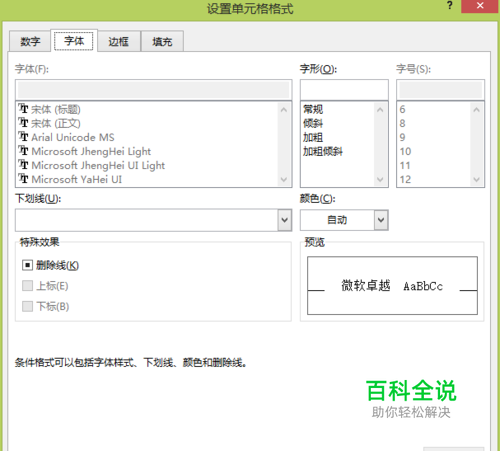
Task: Select font Arial Unicode MS
Action: [73, 137]
